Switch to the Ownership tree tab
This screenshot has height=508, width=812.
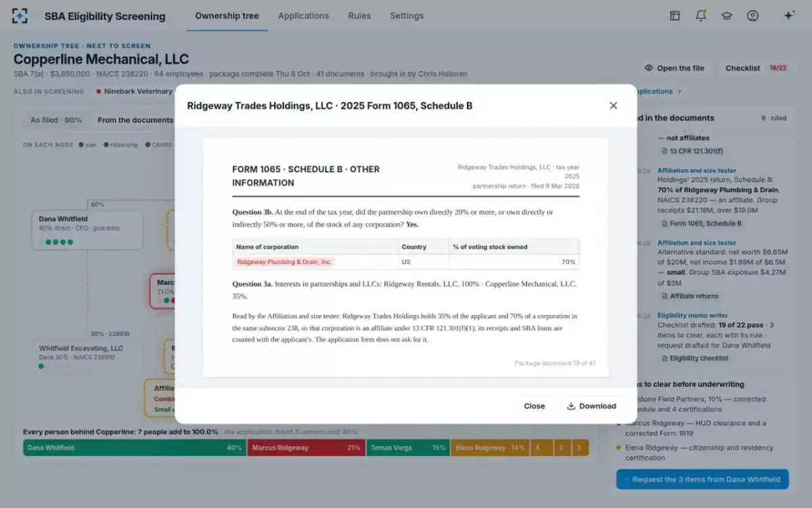coord(227,16)
